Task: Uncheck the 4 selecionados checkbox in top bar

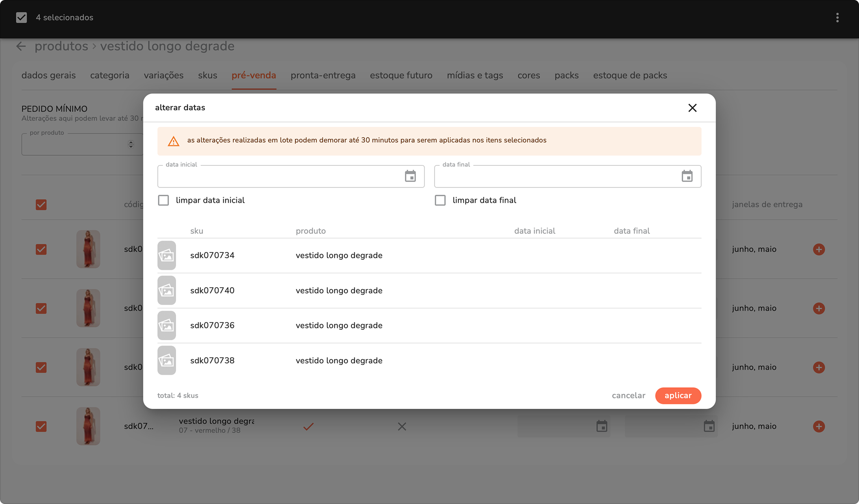Action: click(x=22, y=17)
